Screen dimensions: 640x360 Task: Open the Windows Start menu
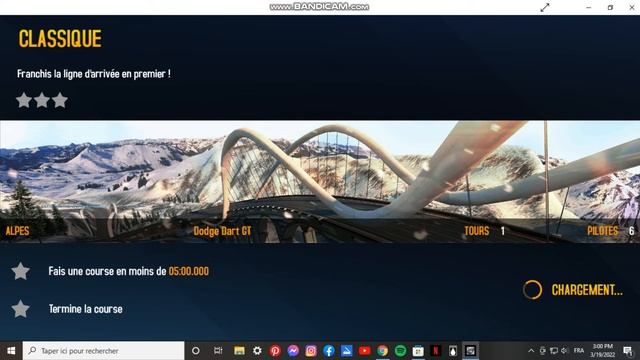point(11,351)
